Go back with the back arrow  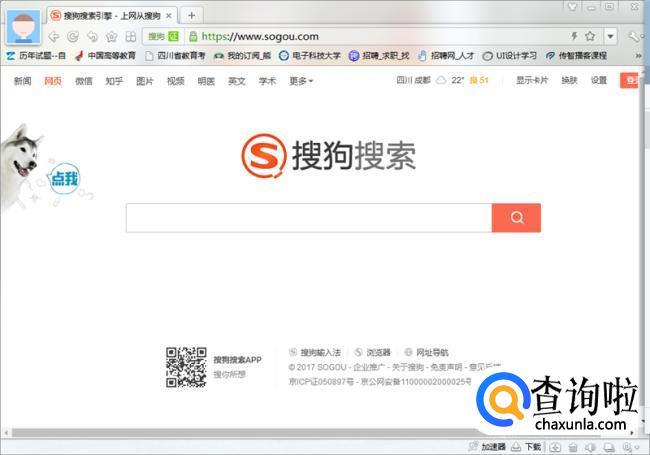click(x=54, y=37)
